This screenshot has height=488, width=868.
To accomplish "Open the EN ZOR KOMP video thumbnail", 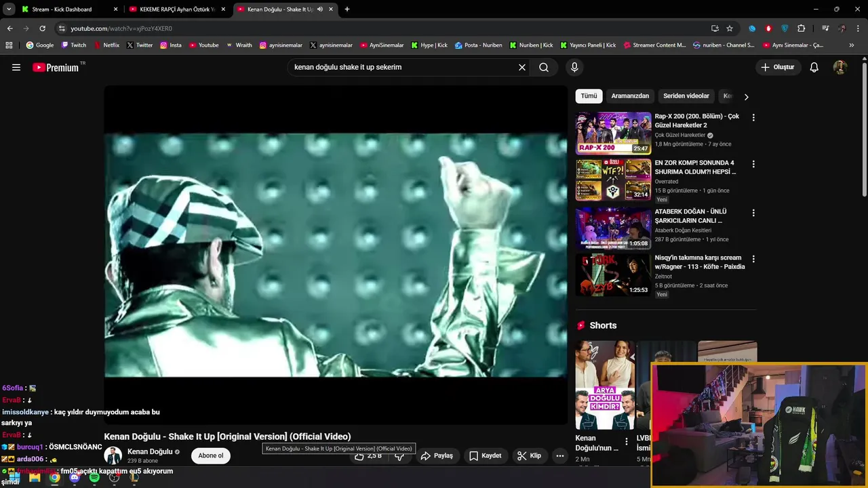I will coord(613,180).
